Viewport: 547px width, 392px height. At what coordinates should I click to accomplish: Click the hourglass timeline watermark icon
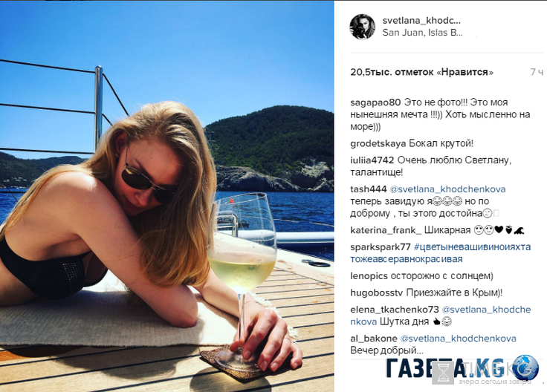pos(444,373)
